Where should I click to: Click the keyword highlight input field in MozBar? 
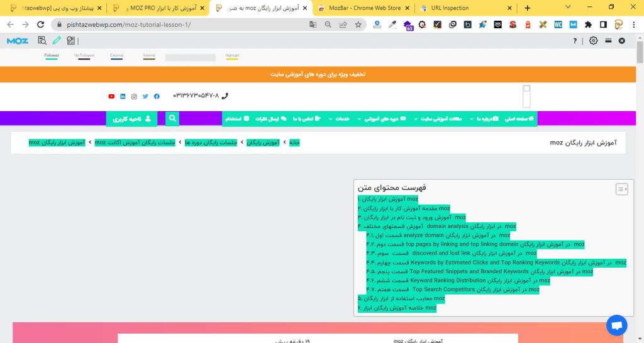pos(191,57)
